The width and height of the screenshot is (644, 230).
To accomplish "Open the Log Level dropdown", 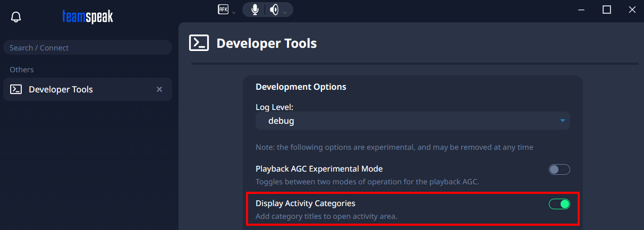I will coord(412,121).
